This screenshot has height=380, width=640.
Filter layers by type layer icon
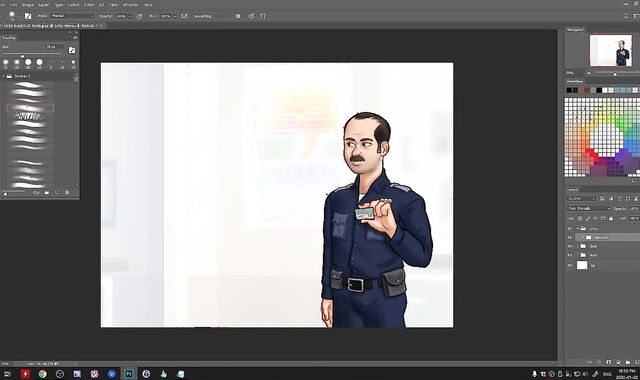619,198
